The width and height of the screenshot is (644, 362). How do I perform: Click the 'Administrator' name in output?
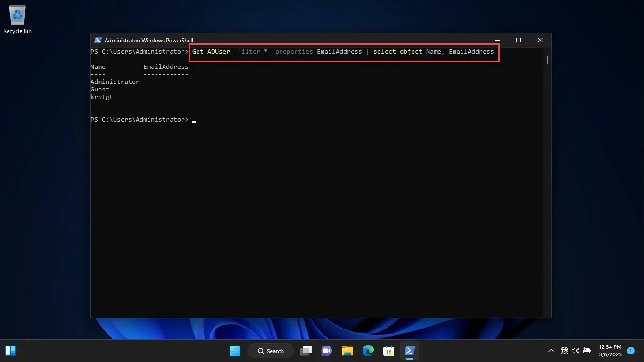(x=115, y=82)
